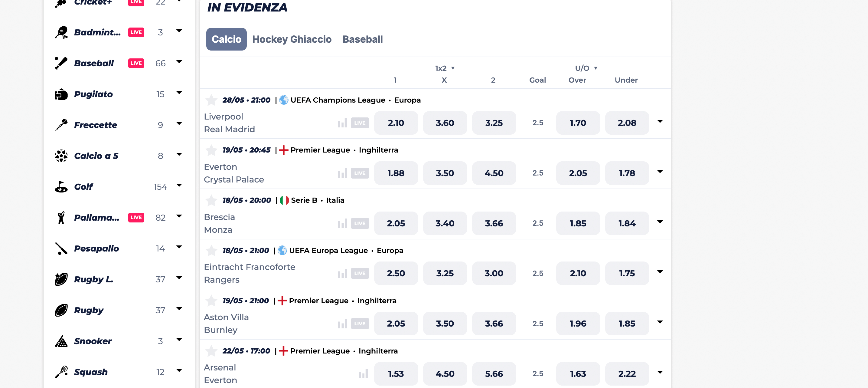Viewport: 868px width, 388px height.
Task: Toggle LIVE indicator on Everton-Crystal Palace
Action: tap(360, 173)
